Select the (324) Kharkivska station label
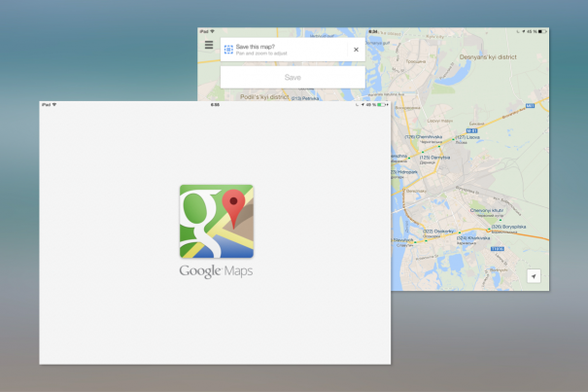 pyautogui.click(x=473, y=237)
